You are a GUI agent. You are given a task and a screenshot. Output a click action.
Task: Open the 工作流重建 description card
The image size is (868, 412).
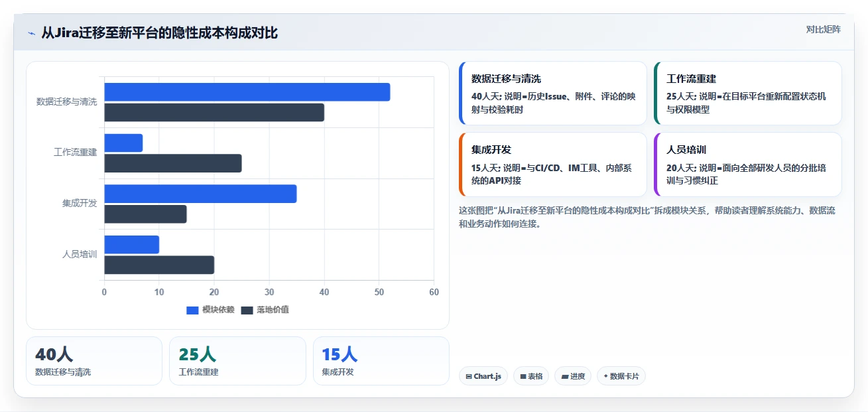[x=747, y=93]
